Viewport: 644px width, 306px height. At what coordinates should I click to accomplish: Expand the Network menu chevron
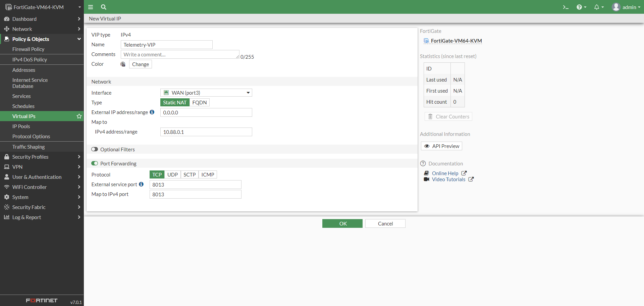click(x=79, y=29)
